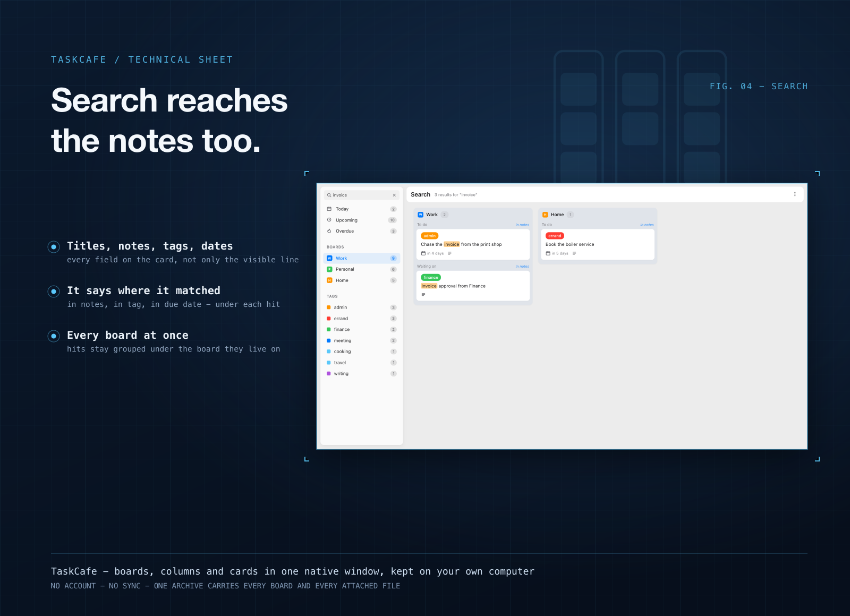The width and height of the screenshot is (850, 616).
Task: Click the Home board count badge showing 5
Action: 394,280
